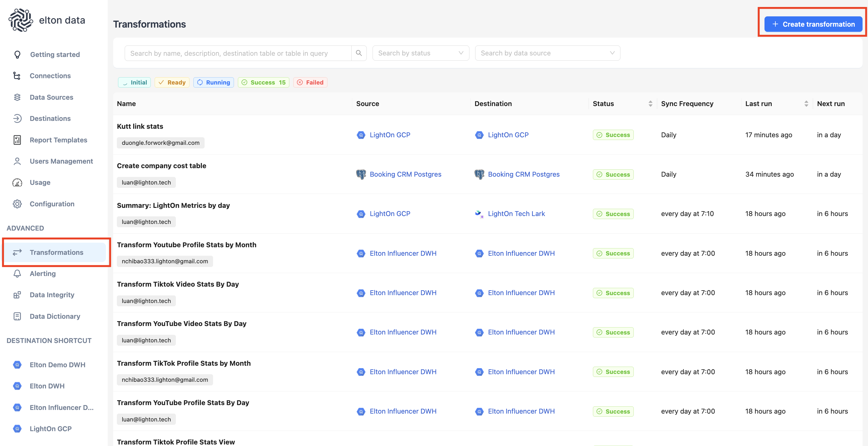The image size is (868, 446).
Task: Click Postgres elephant icon in Create company cost table source
Action: tap(361, 175)
